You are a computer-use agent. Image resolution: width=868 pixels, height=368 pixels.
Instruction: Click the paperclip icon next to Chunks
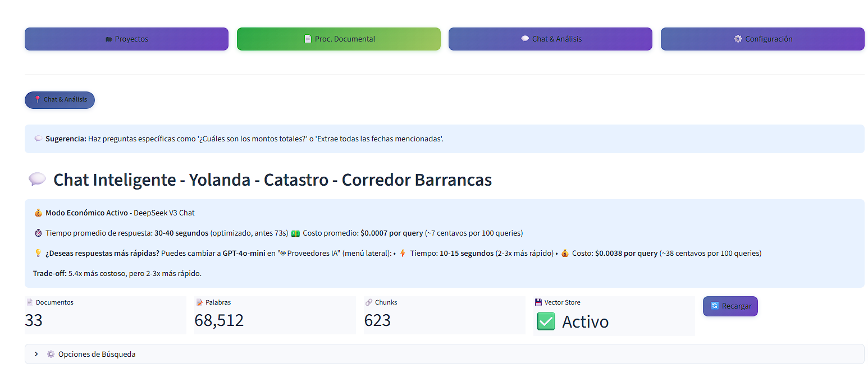(x=369, y=302)
